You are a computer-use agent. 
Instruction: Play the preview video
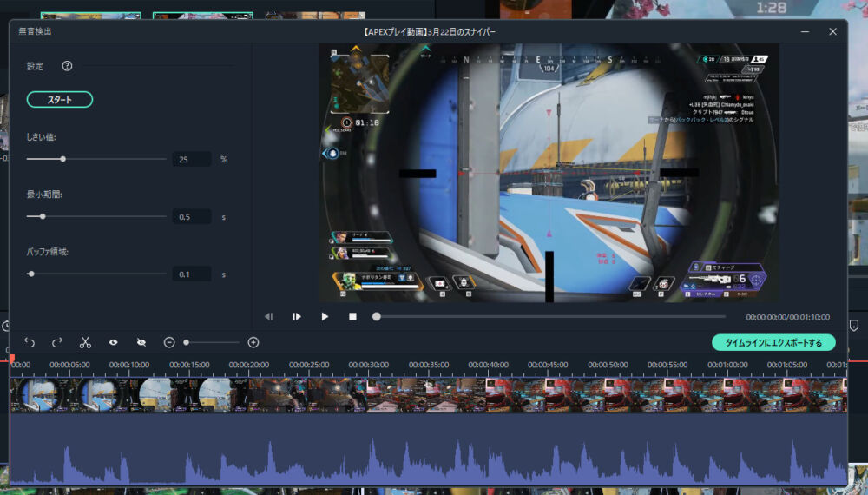[325, 317]
